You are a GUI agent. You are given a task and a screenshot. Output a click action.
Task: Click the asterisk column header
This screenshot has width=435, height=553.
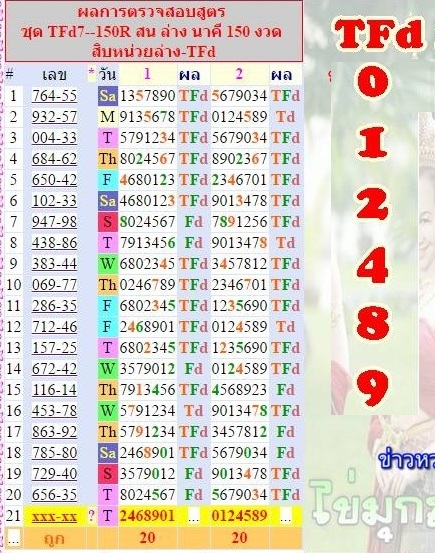coord(91,72)
